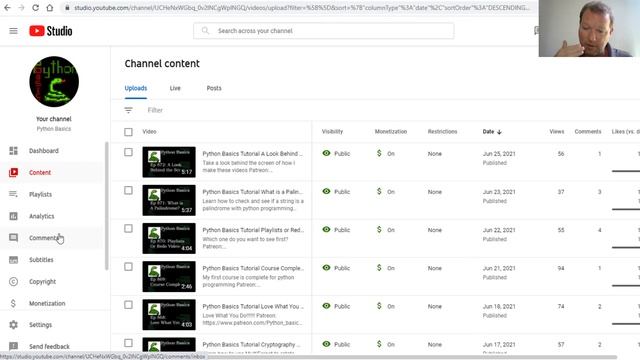Check the box for Course Complete video

pos(128,267)
